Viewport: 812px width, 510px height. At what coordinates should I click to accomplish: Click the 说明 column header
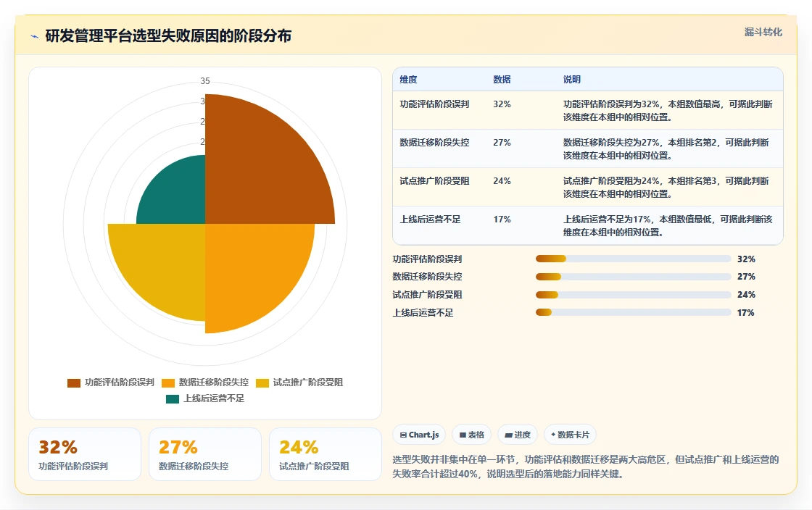click(572, 80)
